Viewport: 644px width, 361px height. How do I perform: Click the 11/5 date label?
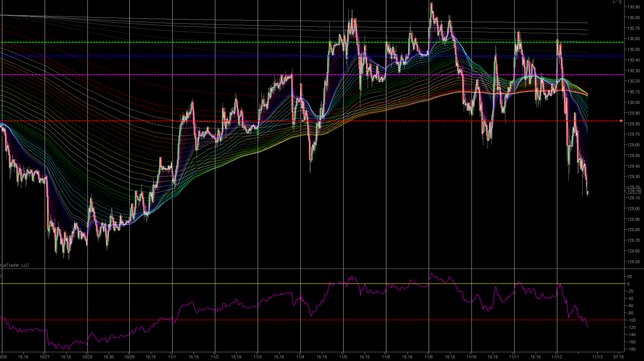coord(343,357)
